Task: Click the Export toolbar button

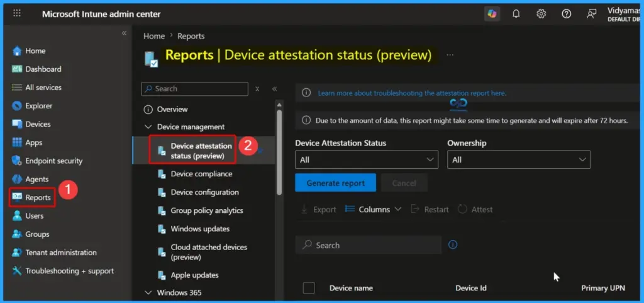Action: click(318, 210)
